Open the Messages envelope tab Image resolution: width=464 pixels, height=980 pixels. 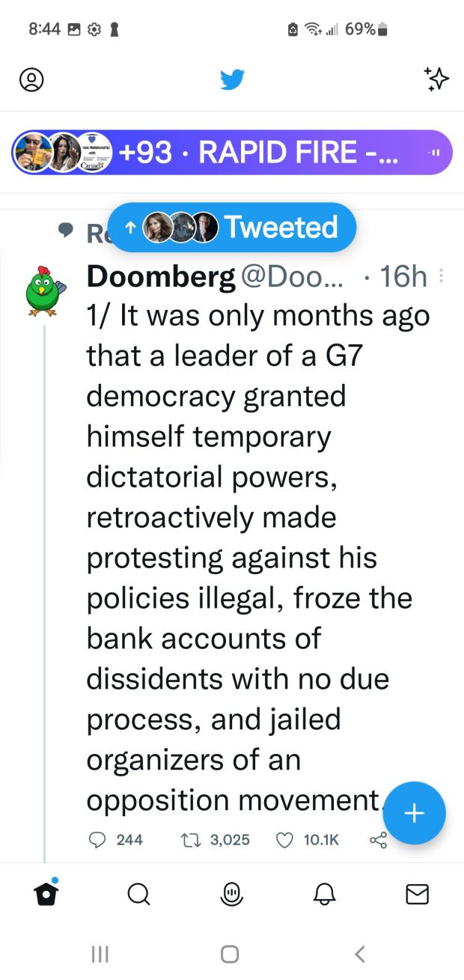pos(417,893)
